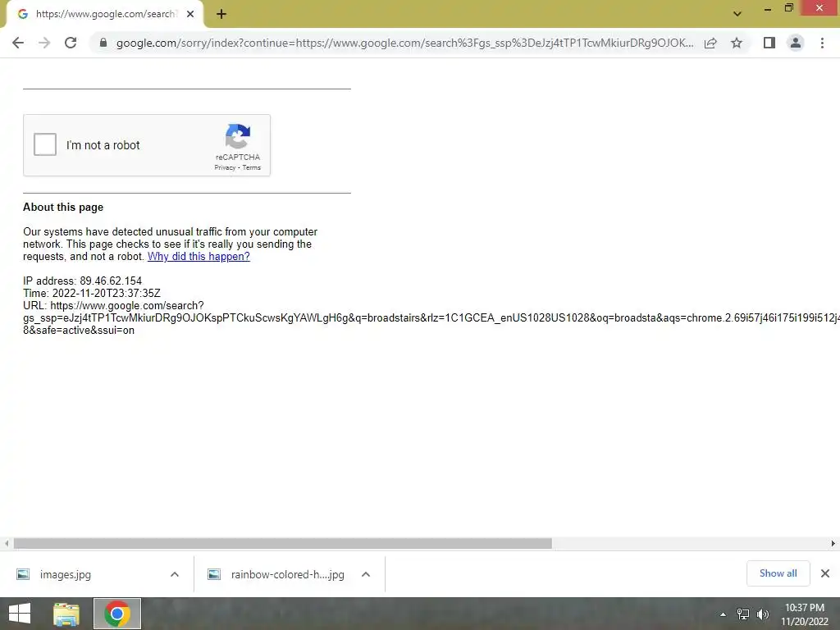
Task: Select the google.com/search tab
Action: point(104,15)
